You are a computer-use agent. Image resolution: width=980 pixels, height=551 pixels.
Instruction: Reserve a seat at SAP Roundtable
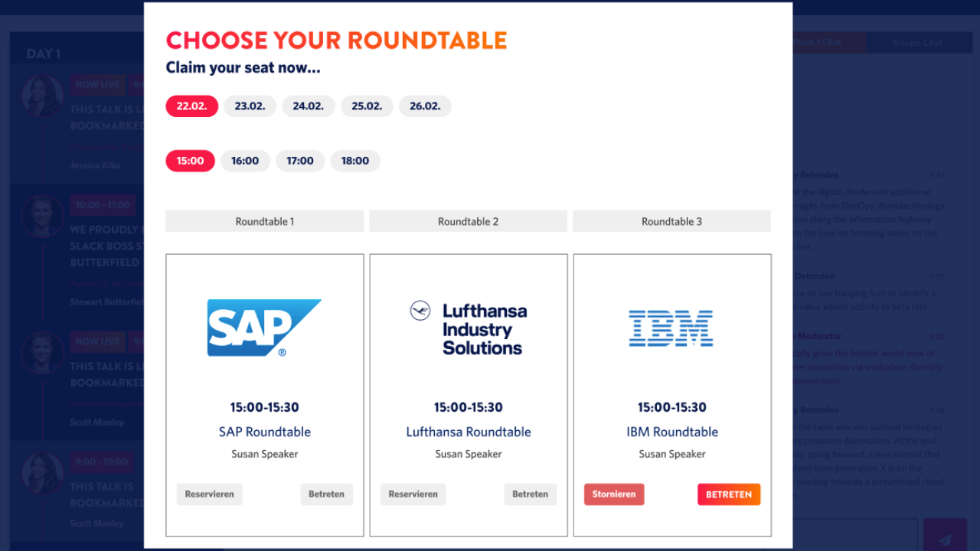[x=209, y=494]
